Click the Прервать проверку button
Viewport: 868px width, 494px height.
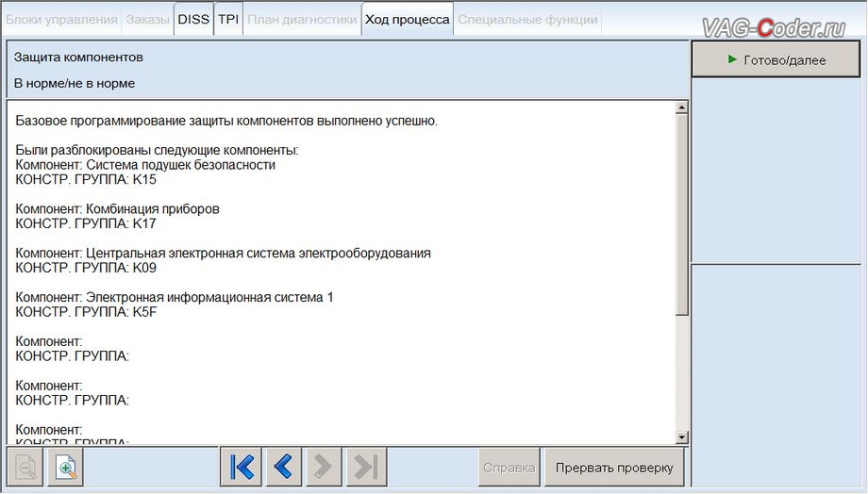[x=614, y=468]
